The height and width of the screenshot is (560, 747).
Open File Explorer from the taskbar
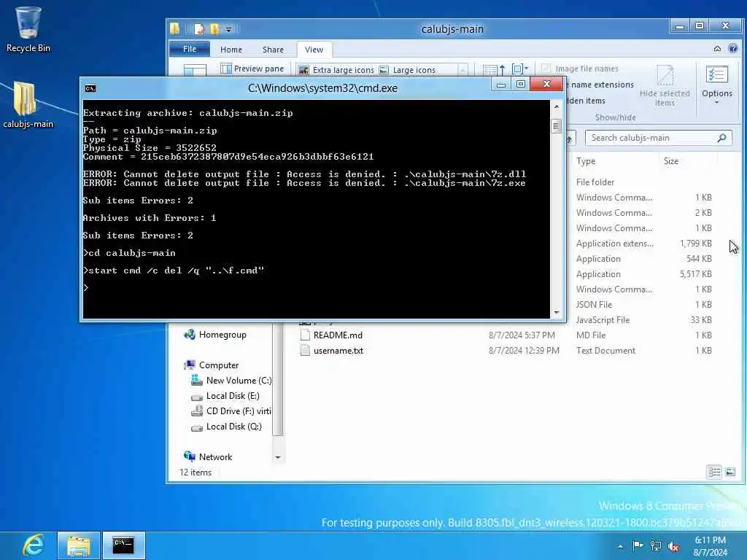(79, 545)
